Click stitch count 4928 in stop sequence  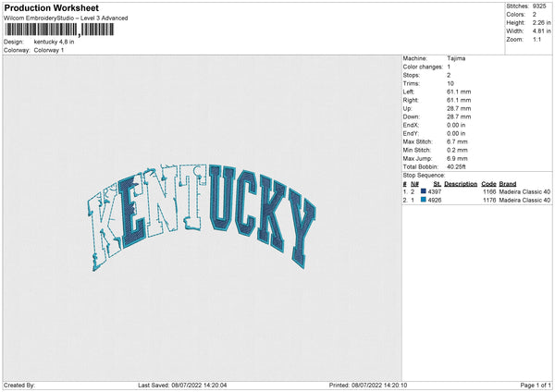point(435,201)
